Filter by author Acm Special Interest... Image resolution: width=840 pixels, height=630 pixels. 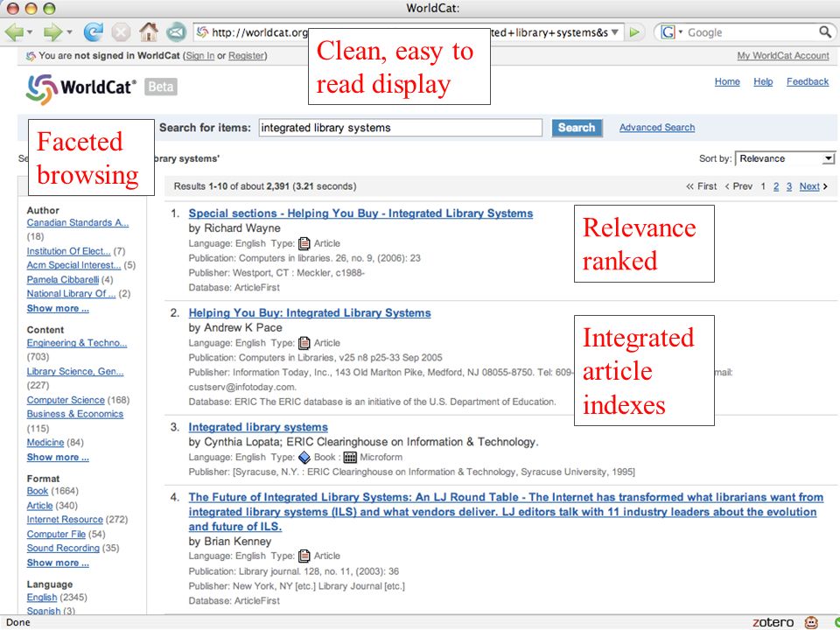click(x=73, y=265)
